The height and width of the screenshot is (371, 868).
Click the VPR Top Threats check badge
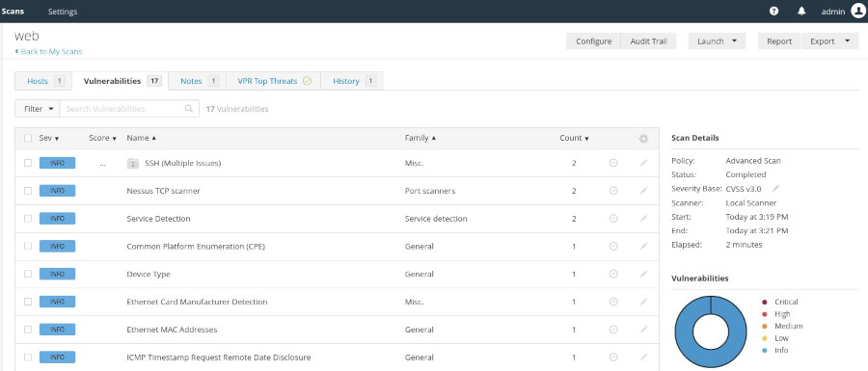tap(308, 81)
